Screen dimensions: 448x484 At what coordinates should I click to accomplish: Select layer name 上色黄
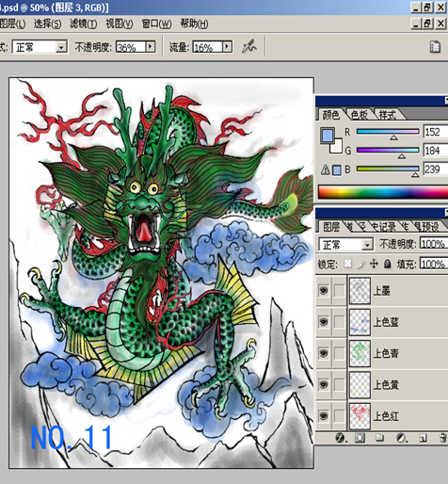[386, 385]
